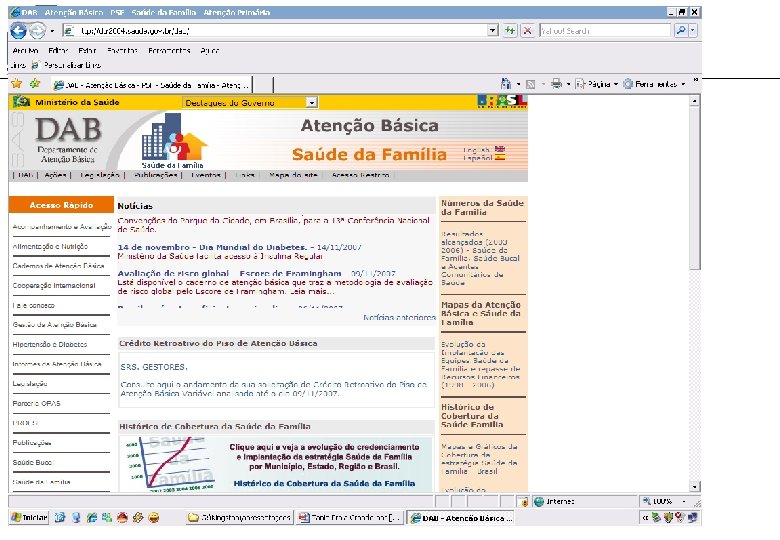Open the Editar menu

tap(58, 50)
